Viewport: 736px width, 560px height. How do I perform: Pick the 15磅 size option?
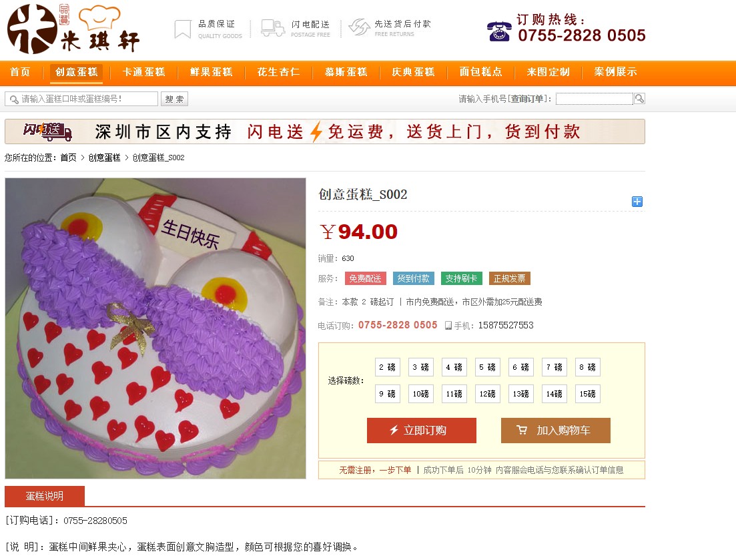[x=587, y=394]
